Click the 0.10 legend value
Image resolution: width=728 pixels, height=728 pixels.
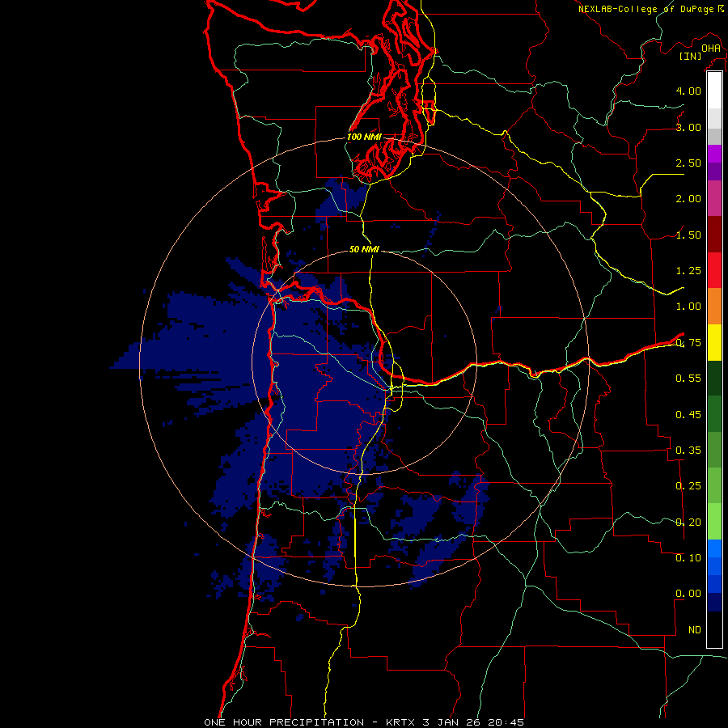tap(688, 557)
